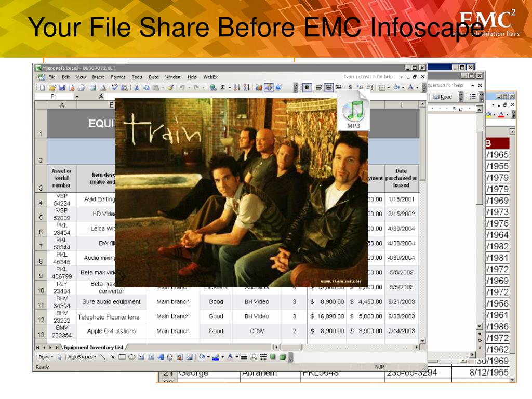Open the Data menu

coord(154,77)
